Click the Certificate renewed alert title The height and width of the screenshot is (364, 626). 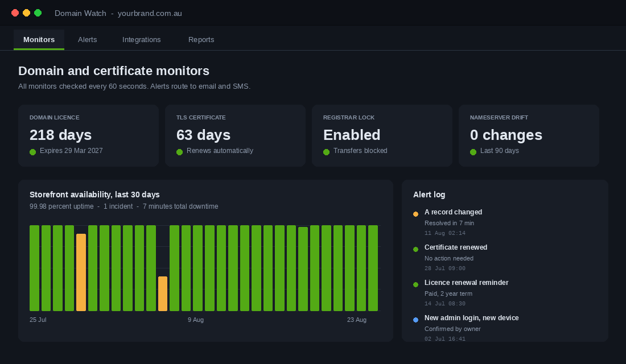455,247
